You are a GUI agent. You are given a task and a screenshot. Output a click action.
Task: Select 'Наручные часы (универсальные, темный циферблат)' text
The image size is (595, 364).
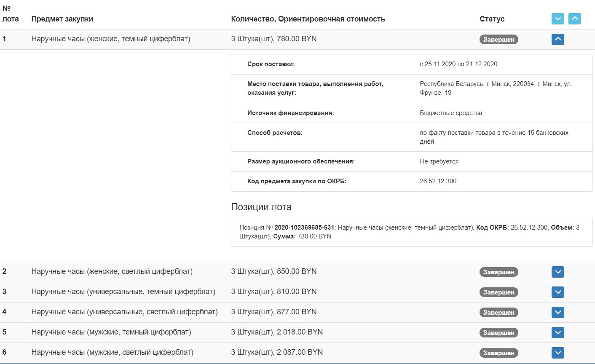123,292
